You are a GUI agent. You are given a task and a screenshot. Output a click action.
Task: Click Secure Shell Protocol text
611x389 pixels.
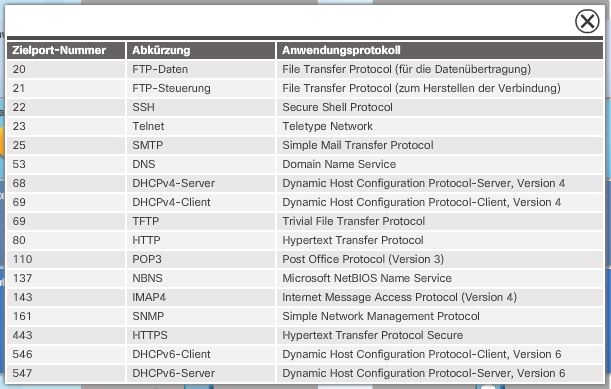337,107
